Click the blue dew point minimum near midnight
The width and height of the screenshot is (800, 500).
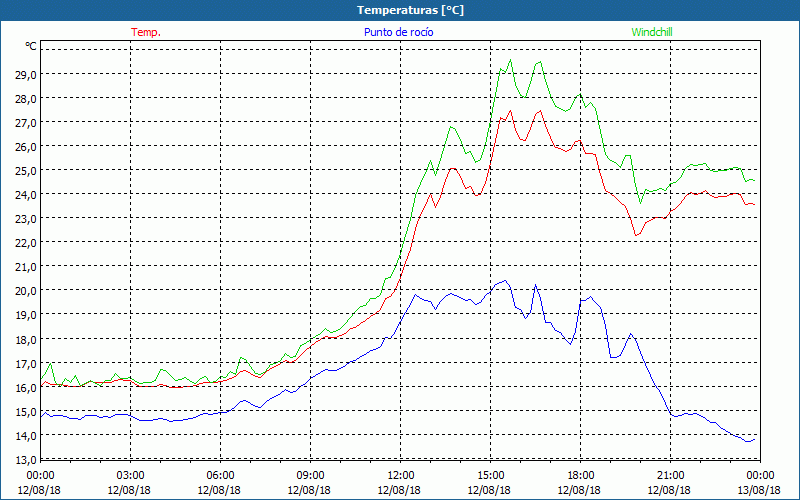748,441
